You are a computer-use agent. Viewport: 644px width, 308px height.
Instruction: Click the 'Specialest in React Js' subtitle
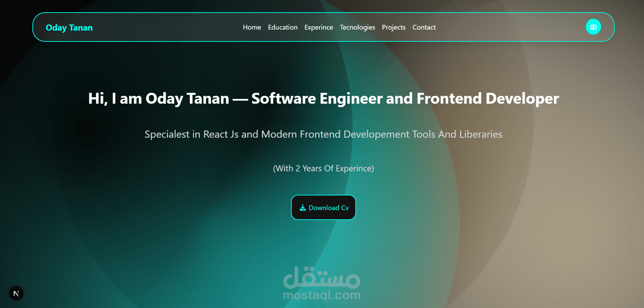(323, 134)
